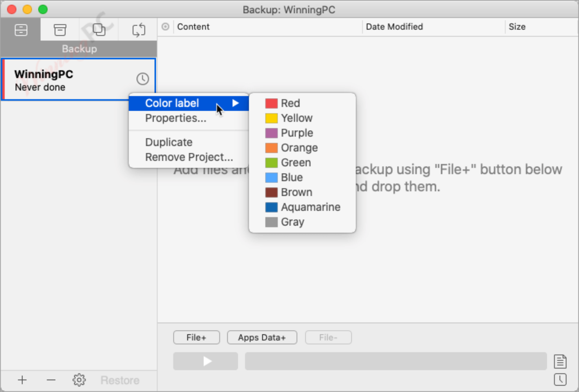Click the yellow minimize window button
Screen dimensions: 579x392
27,9
